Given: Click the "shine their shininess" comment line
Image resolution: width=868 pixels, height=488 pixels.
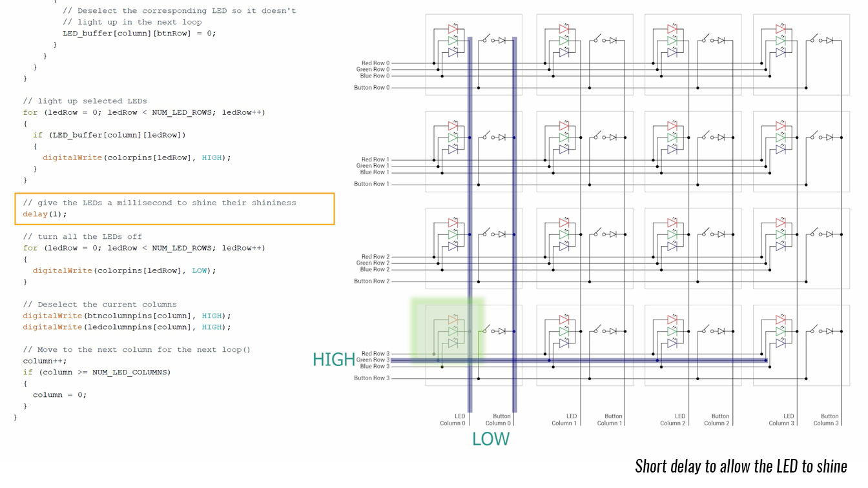Looking at the screenshot, I should [160, 203].
